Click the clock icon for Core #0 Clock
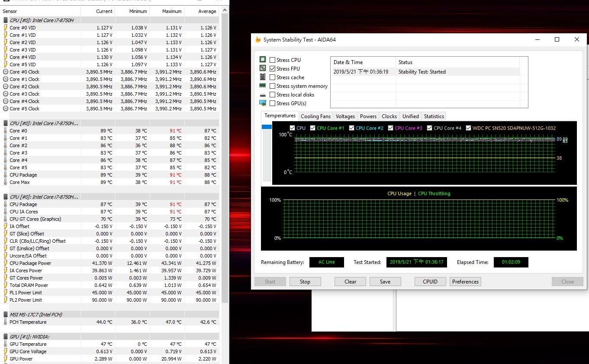This screenshot has width=589, height=364. [6, 72]
